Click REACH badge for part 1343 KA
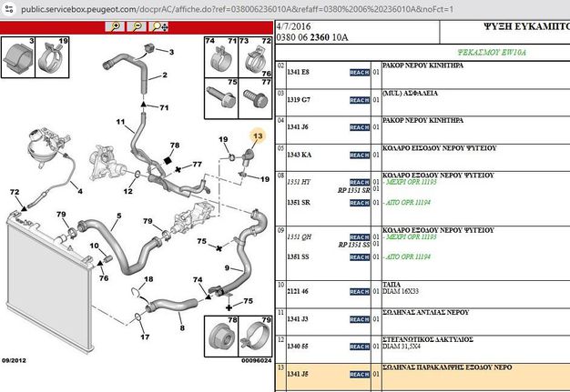Image resolution: width=570 pixels, height=392 pixels. click(360, 155)
